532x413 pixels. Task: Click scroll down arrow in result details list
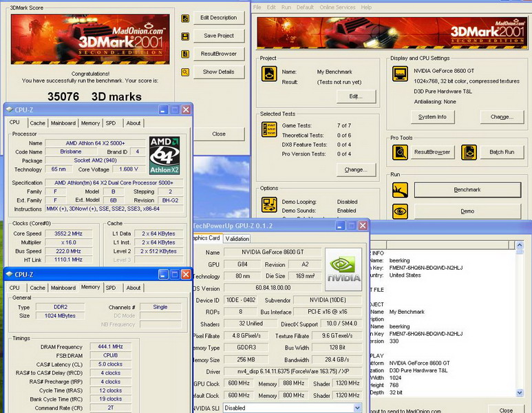tap(520, 392)
